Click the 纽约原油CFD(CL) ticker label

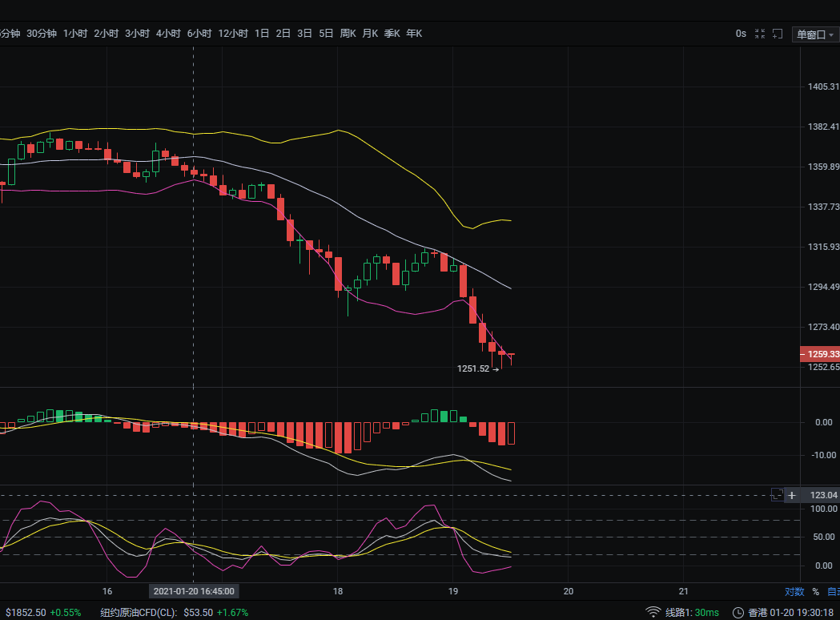coord(139,612)
